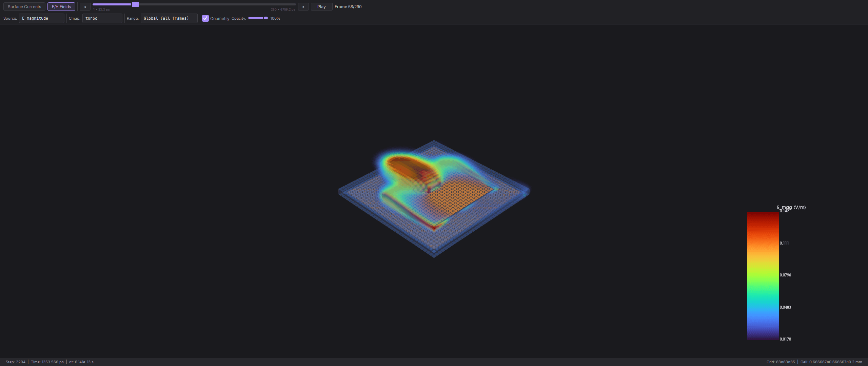Click the 0.0796 colorbar tick label
This screenshot has width=868, height=366.
point(785,275)
